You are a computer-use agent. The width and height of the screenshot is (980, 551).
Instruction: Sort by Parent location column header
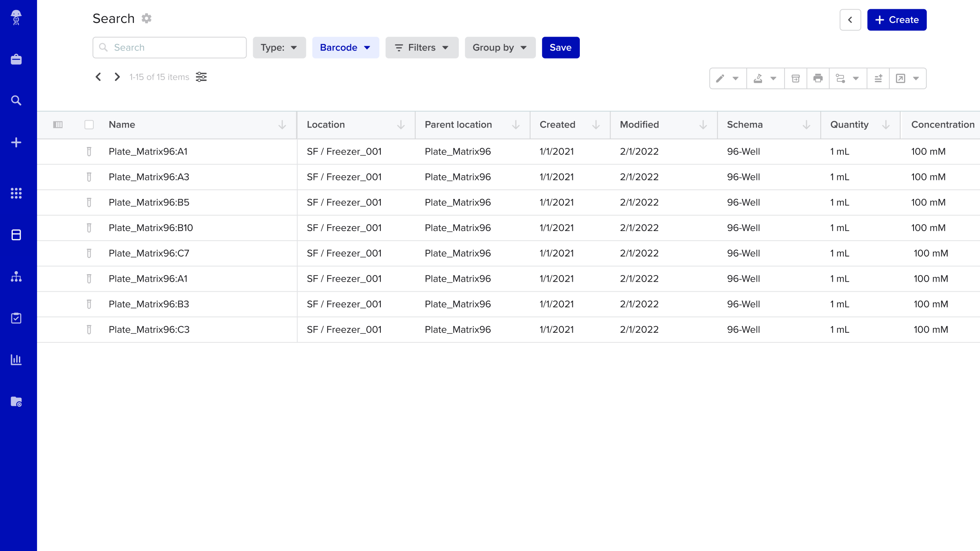pyautogui.click(x=472, y=125)
